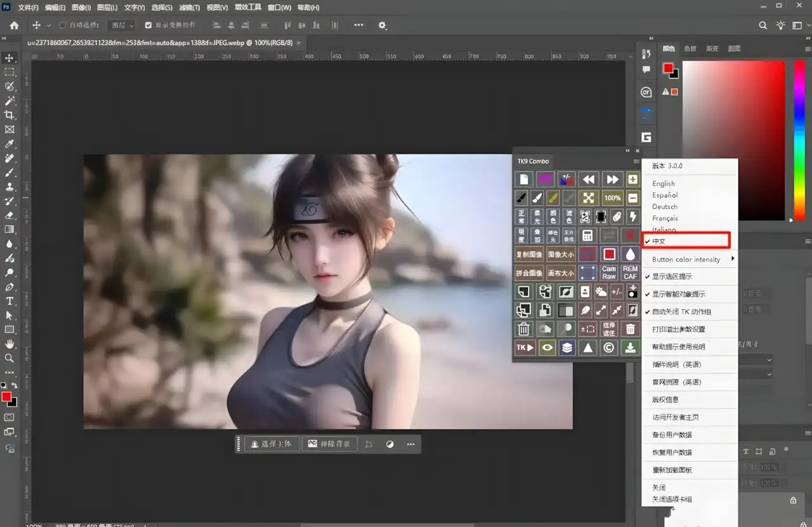Pick a color in the color field
812x527 pixels.
pos(733,141)
